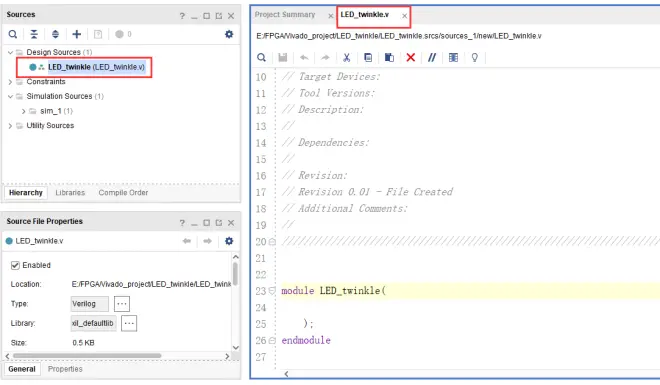
Task: Click the '// Dependencies:' comment line
Action: 325,143
